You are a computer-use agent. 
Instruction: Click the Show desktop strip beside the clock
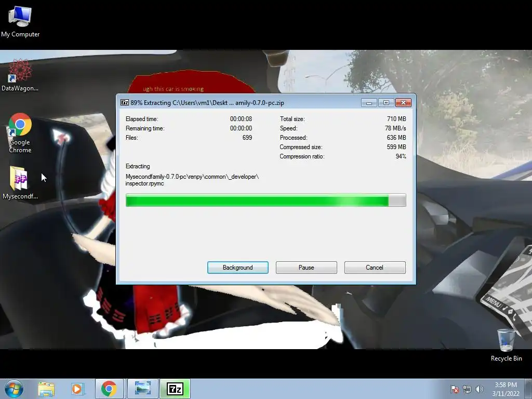click(528, 389)
